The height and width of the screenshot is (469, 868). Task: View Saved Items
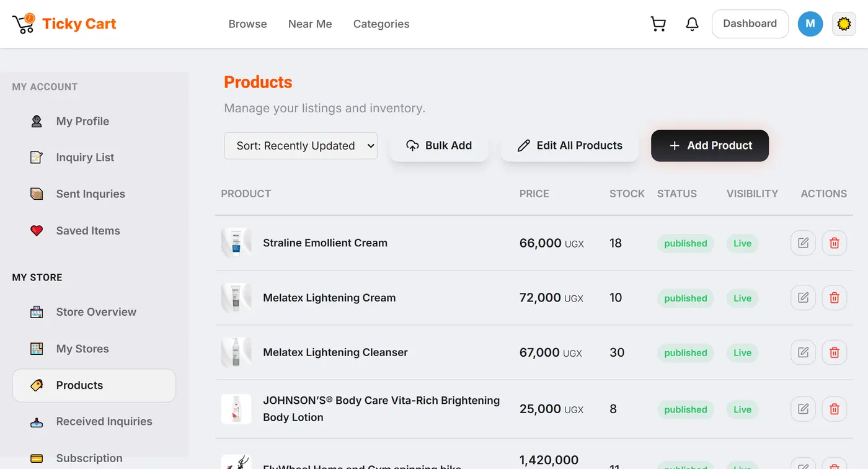tap(94, 231)
